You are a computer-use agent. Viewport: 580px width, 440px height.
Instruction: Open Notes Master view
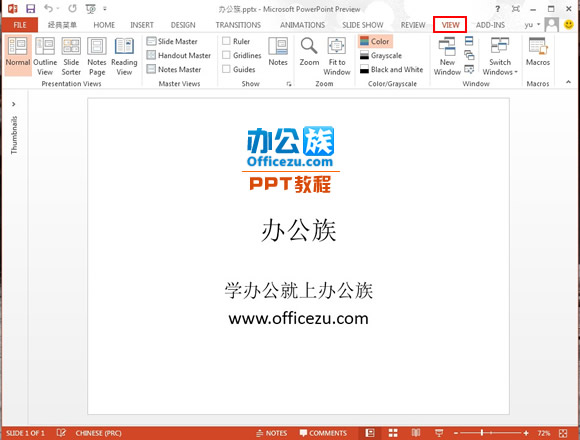[174, 69]
